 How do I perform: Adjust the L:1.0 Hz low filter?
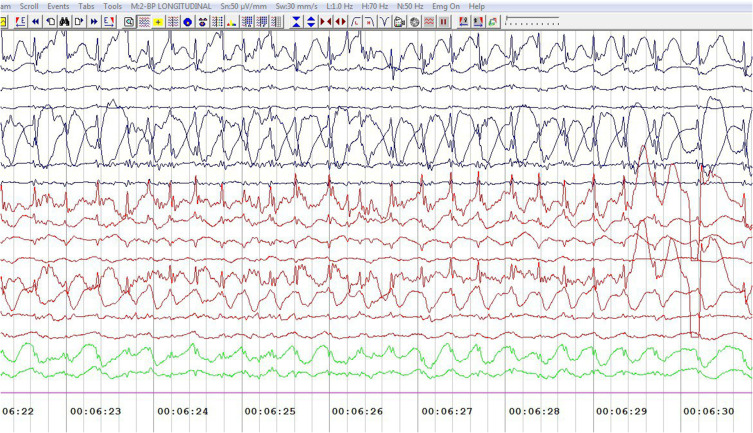340,6
